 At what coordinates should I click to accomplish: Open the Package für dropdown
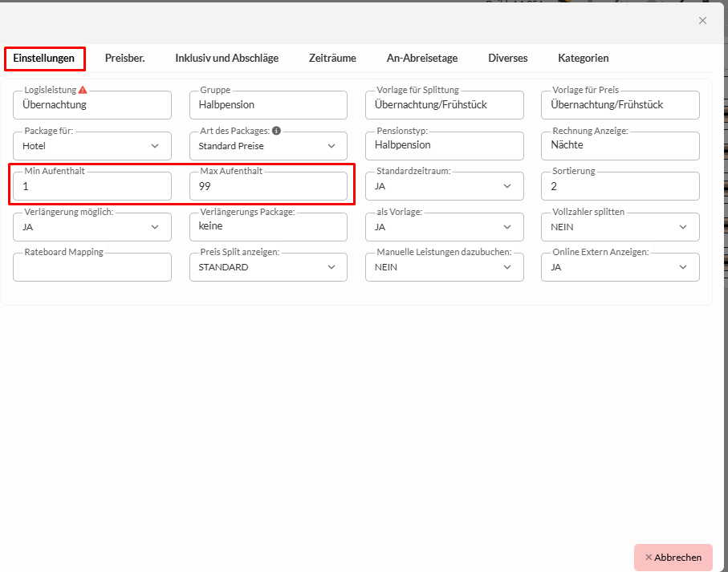pos(92,146)
